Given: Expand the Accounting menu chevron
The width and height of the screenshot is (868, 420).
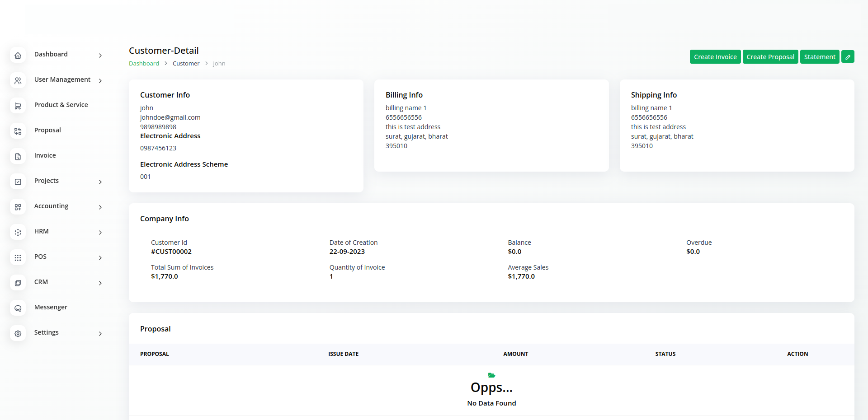Looking at the screenshot, I should (100, 207).
